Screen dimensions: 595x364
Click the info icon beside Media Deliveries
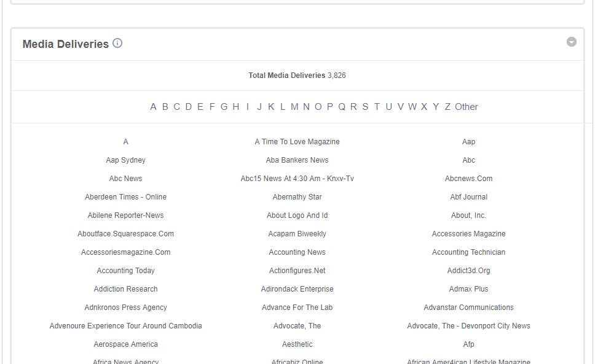tap(117, 43)
